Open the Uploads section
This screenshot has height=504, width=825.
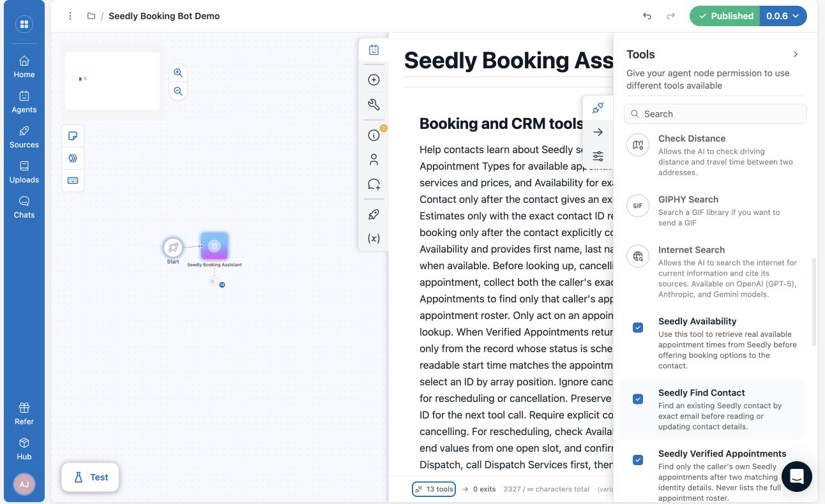[x=24, y=172]
